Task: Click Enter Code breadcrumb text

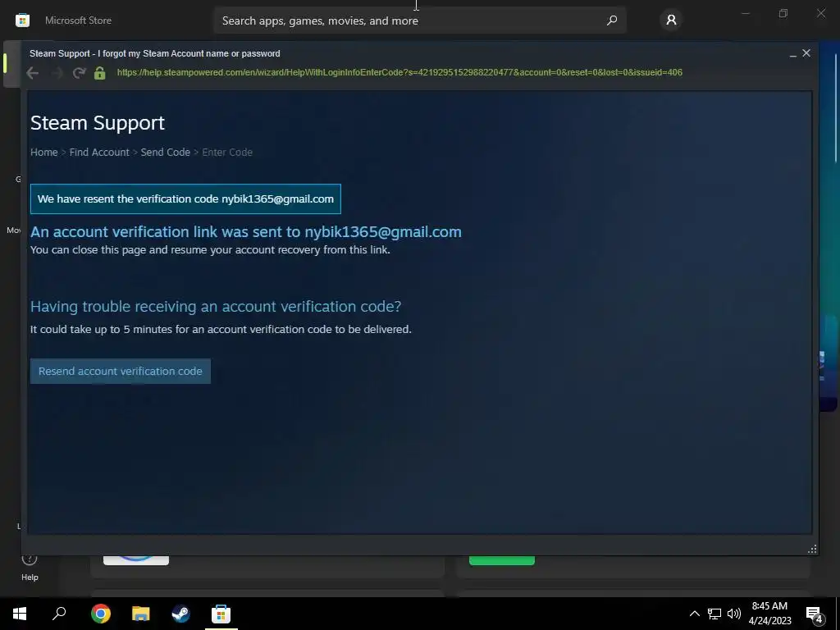Action: pyautogui.click(x=227, y=152)
